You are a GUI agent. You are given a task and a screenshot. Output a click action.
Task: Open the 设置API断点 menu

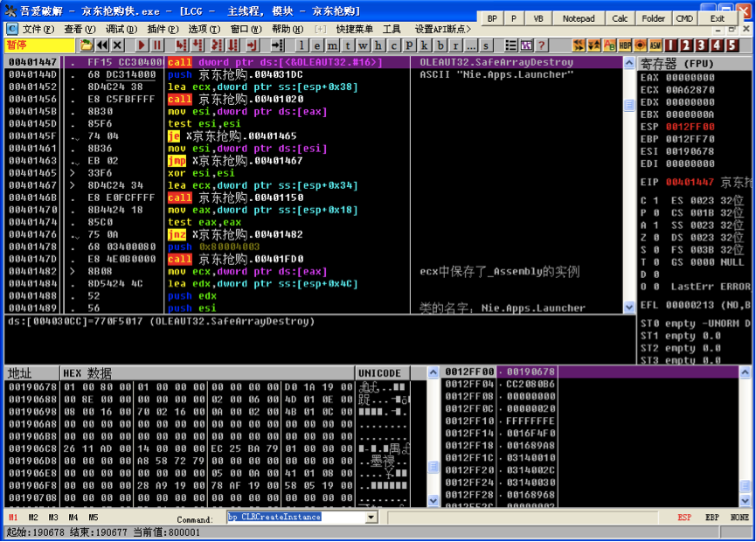pos(442,30)
